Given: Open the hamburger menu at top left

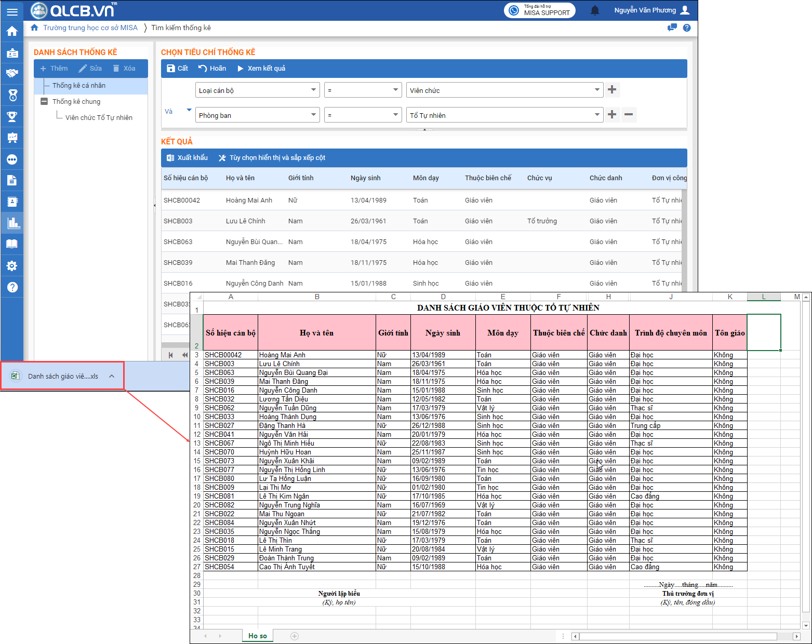Looking at the screenshot, I should pyautogui.click(x=12, y=11).
